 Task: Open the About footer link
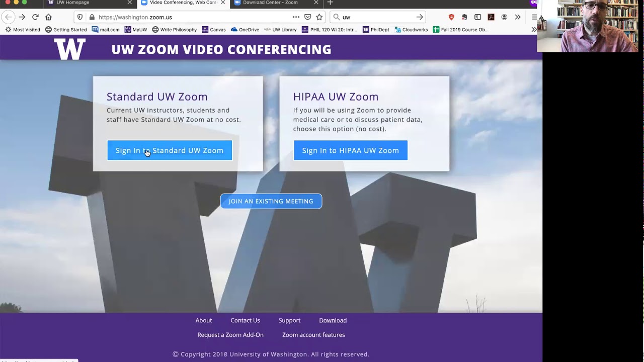click(204, 320)
